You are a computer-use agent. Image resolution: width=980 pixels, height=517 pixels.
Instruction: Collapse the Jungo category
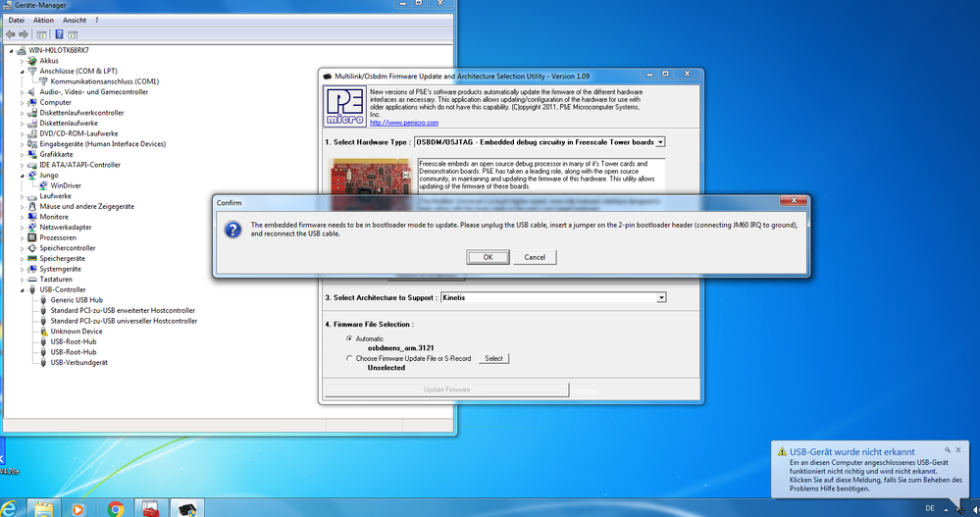pyautogui.click(x=22, y=176)
